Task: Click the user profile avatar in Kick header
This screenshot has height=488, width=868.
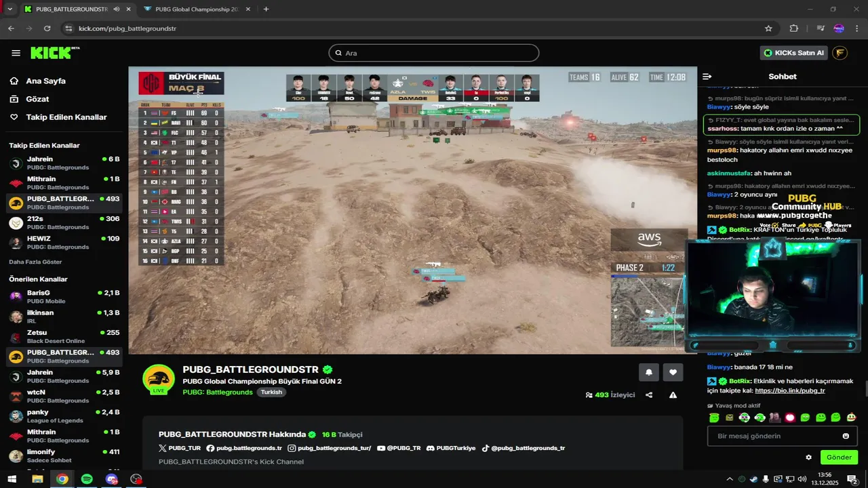Action: [x=840, y=53]
